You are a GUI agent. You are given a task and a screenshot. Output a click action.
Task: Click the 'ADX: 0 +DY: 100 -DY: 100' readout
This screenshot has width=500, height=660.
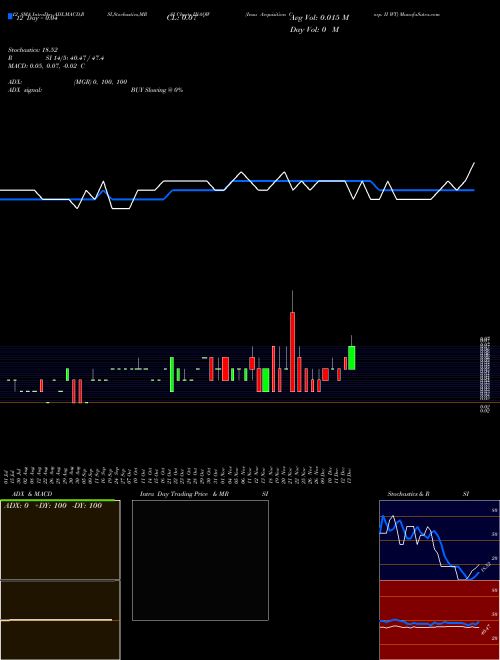[x=53, y=506]
